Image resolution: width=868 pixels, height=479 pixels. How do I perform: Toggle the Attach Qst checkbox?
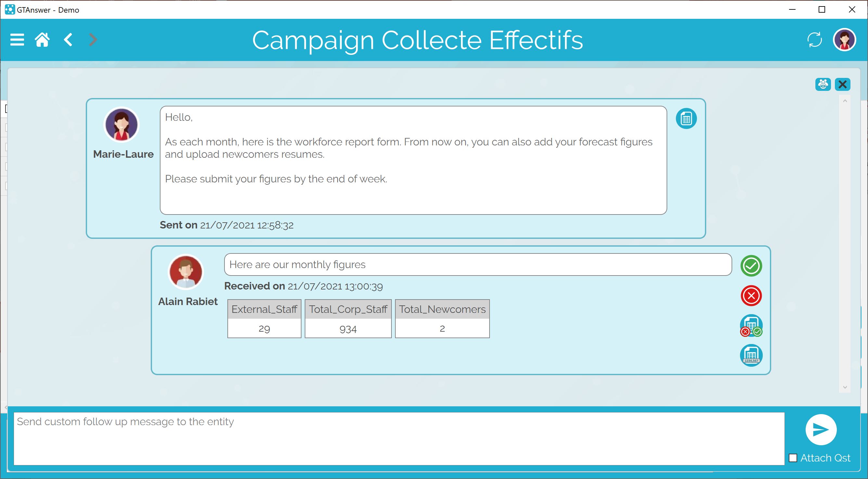pyautogui.click(x=793, y=458)
